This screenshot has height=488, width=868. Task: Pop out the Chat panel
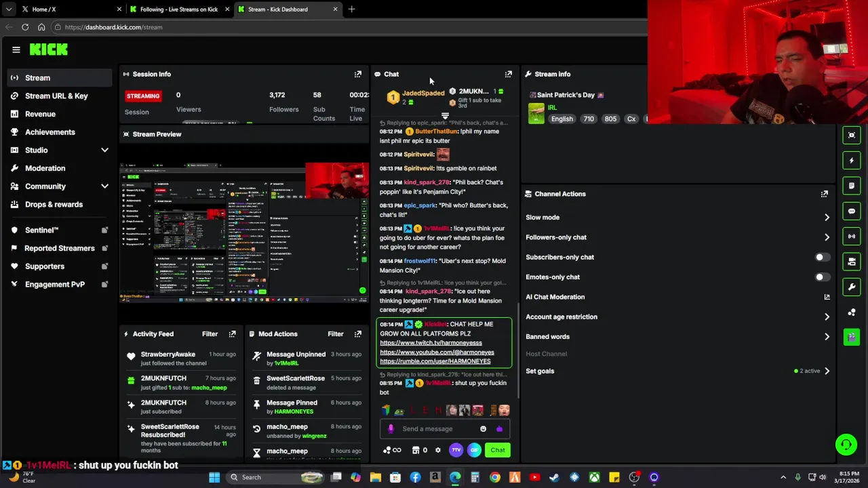508,74
